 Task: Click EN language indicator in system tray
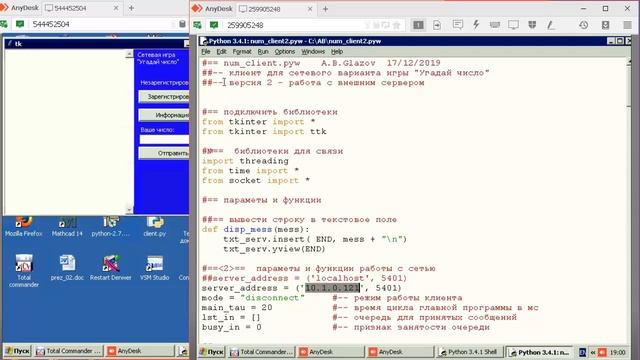[x=582, y=352]
